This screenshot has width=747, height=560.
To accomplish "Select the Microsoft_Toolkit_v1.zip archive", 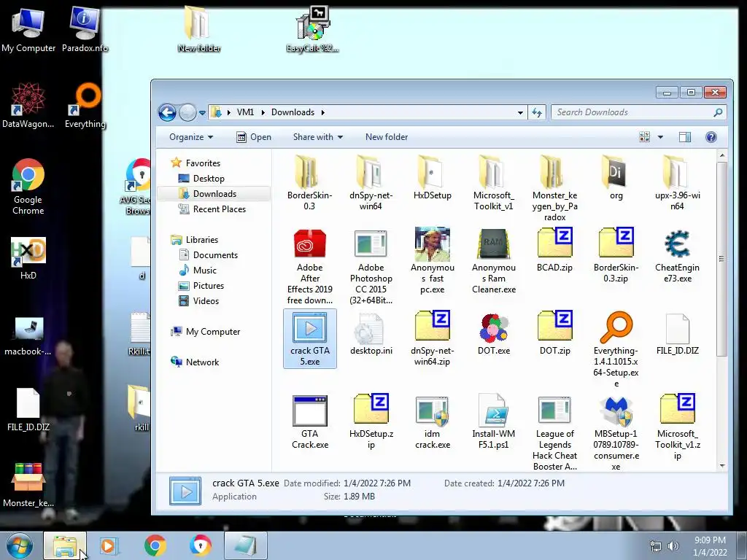I will pos(677,427).
